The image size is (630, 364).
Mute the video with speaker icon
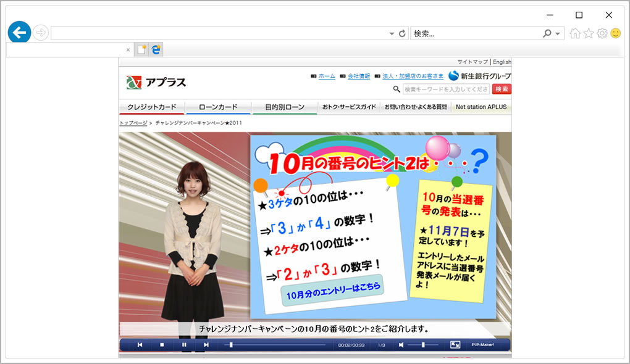tap(401, 345)
